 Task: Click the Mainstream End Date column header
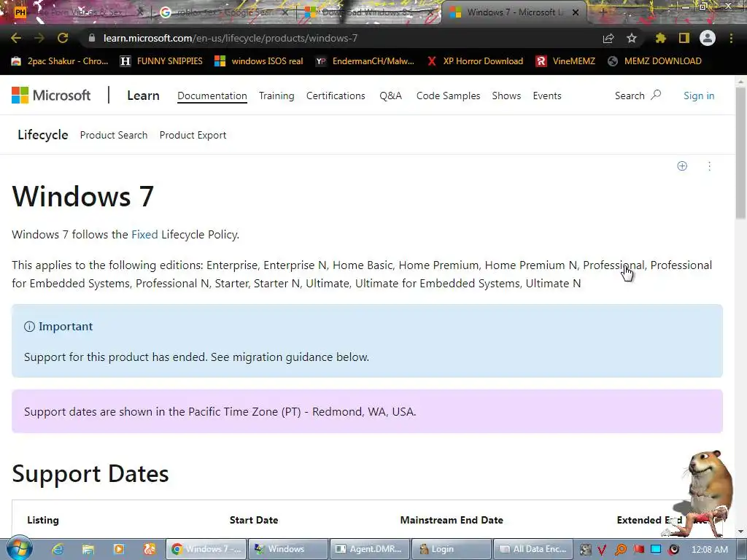pos(452,520)
